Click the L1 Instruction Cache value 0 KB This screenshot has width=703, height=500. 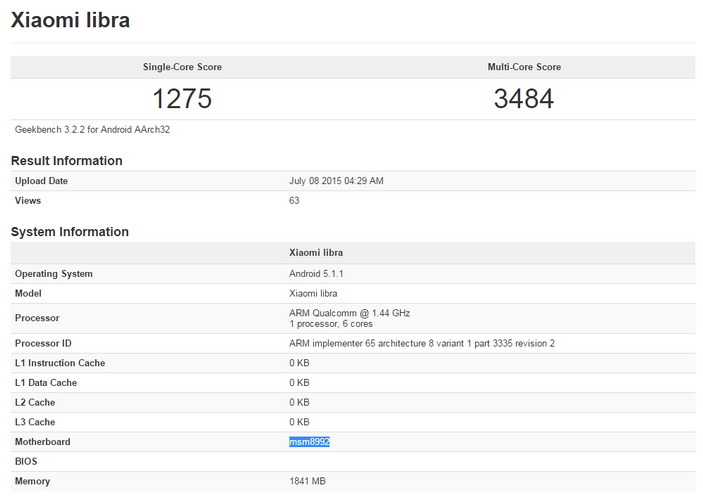pos(299,363)
